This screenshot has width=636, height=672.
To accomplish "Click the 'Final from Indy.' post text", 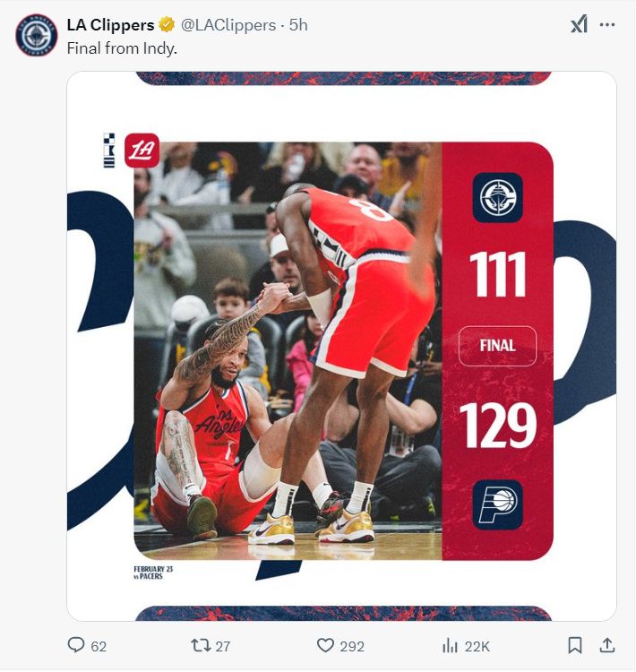I will pyautogui.click(x=122, y=48).
